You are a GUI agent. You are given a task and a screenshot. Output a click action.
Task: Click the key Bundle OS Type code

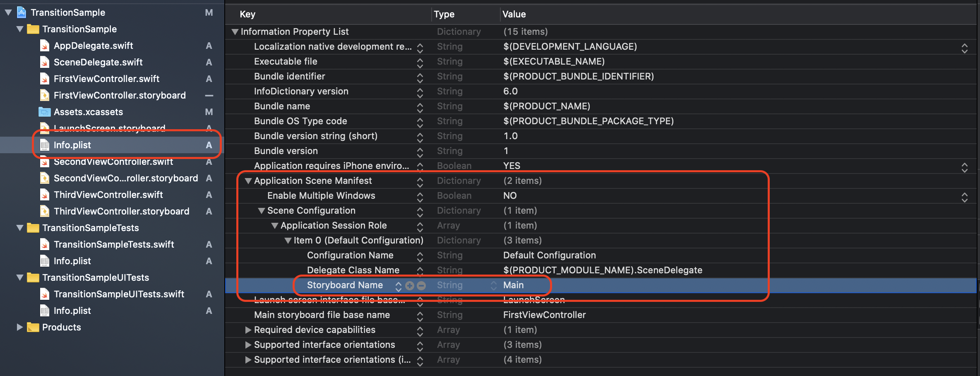[300, 121]
